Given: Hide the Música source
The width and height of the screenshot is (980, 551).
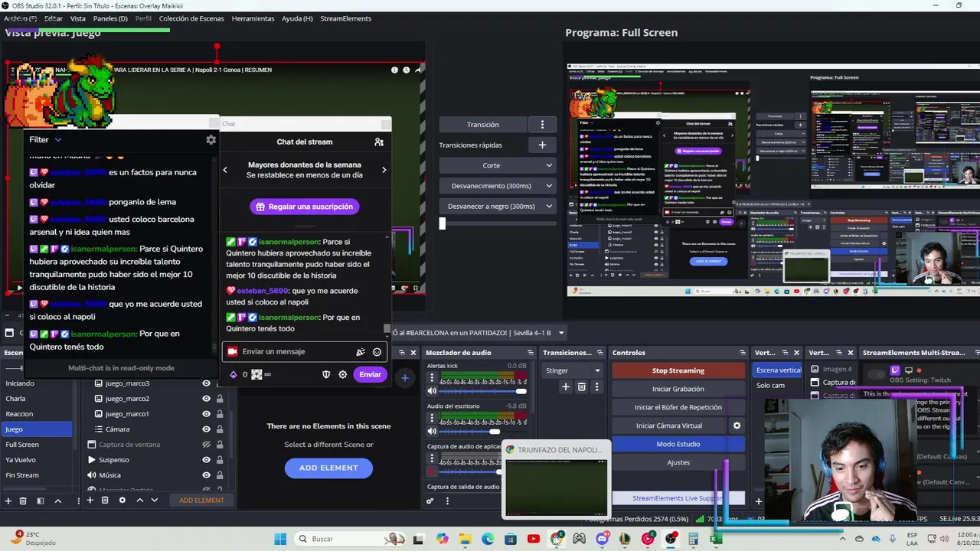Looking at the screenshot, I should pyautogui.click(x=206, y=475).
